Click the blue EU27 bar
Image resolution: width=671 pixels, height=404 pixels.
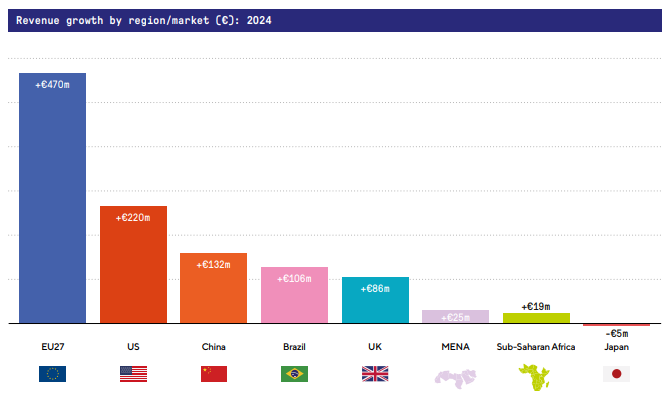(x=53, y=200)
